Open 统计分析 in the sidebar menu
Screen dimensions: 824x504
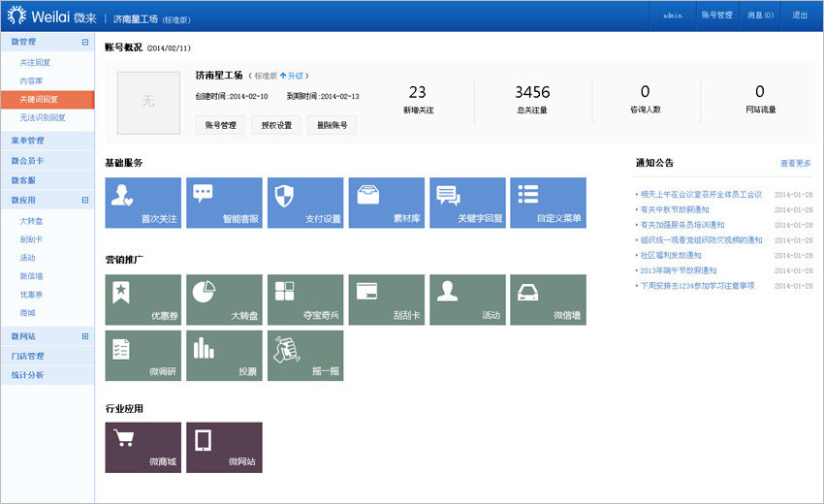pos(27,375)
